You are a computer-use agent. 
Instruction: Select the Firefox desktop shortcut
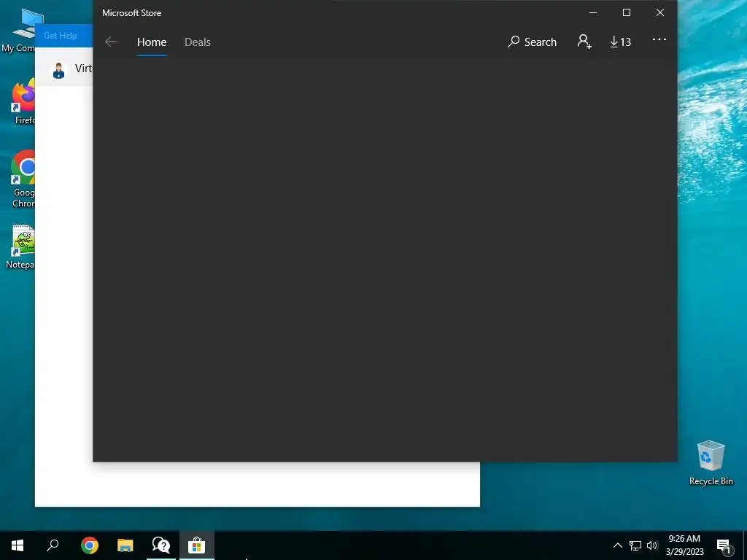click(23, 102)
